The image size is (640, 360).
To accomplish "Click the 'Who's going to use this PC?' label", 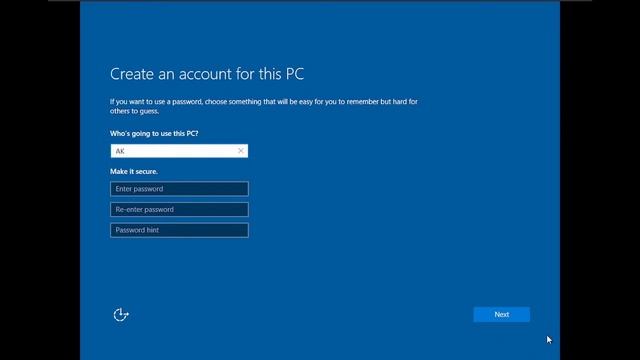I will (154, 133).
